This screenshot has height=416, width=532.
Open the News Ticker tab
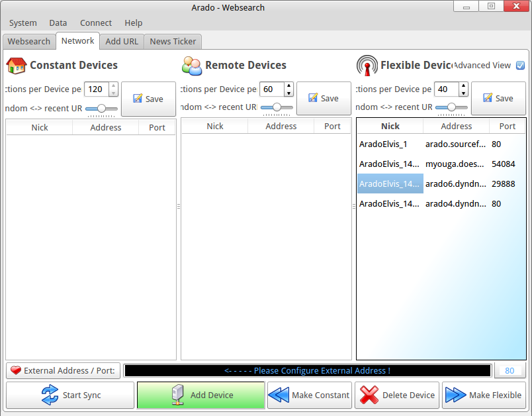click(x=173, y=42)
